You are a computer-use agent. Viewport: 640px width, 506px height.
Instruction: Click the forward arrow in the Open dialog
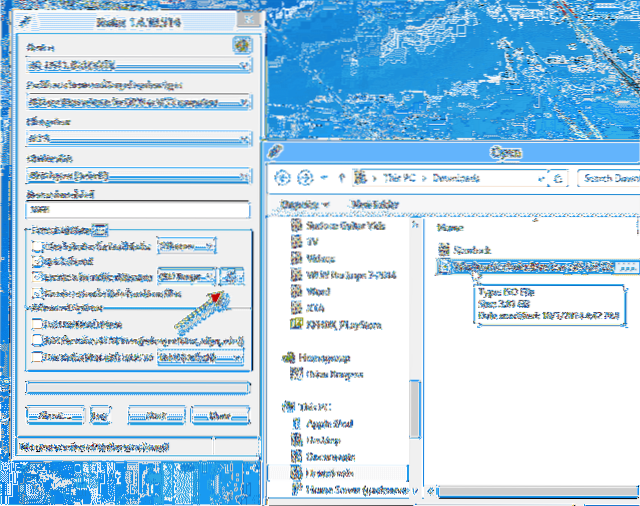pyautogui.click(x=304, y=178)
